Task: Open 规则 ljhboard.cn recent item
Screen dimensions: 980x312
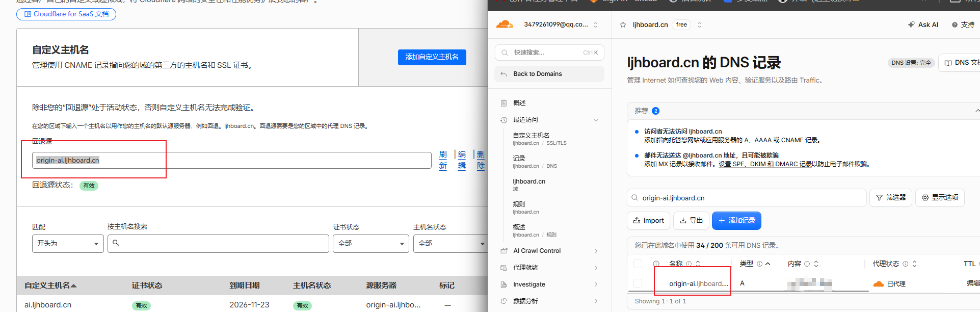Action: point(526,207)
